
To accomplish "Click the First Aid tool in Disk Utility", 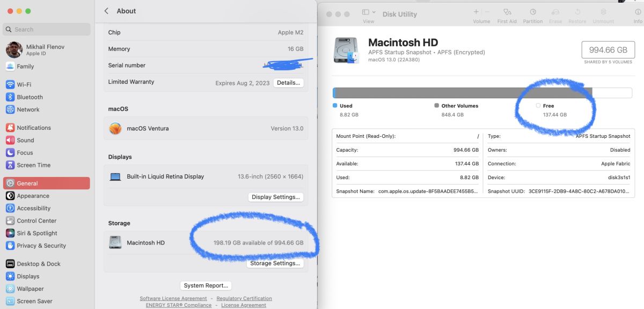I will (507, 16).
